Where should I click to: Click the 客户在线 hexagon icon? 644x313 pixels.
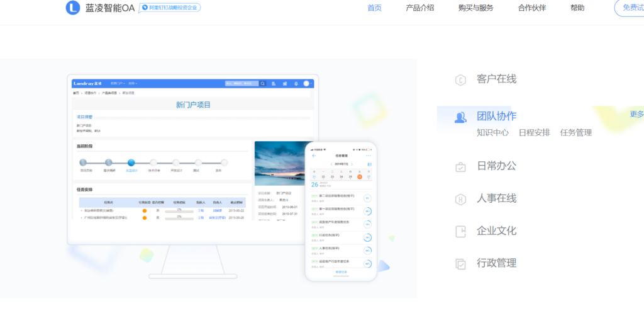pos(460,79)
